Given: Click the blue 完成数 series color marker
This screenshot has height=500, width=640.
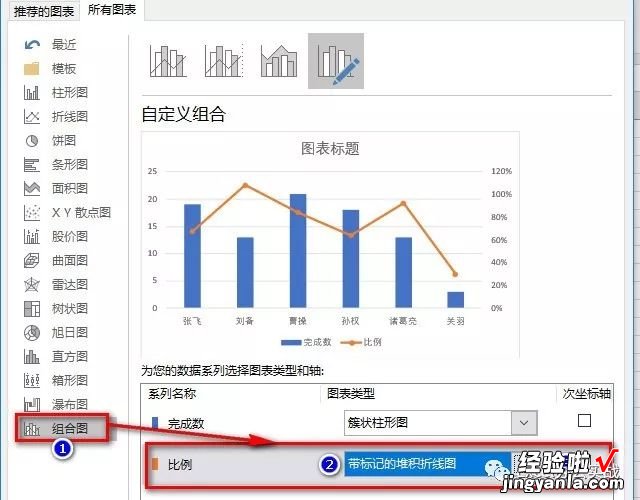Looking at the screenshot, I should 155,423.
